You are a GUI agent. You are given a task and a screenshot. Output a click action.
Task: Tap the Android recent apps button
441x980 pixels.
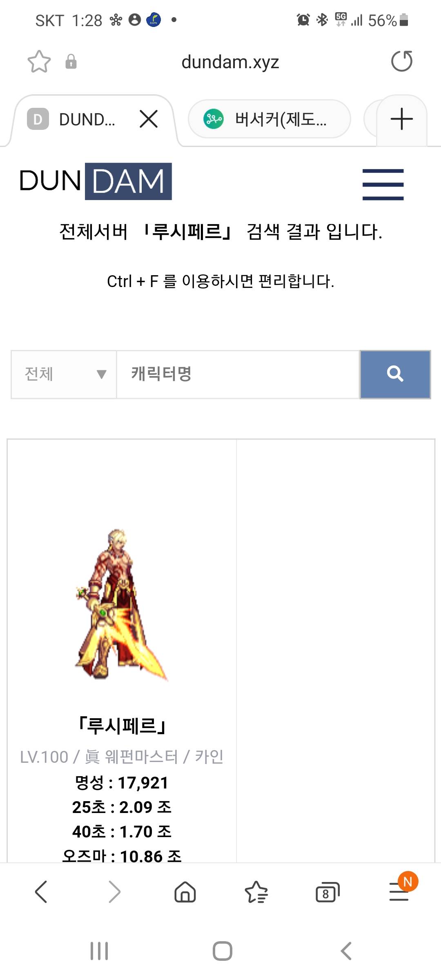click(x=99, y=951)
